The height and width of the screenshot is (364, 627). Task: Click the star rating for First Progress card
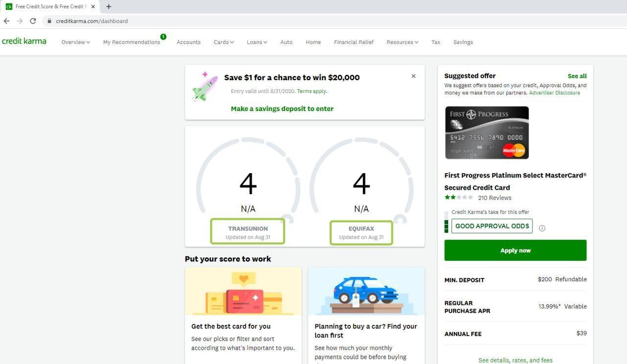tap(458, 197)
